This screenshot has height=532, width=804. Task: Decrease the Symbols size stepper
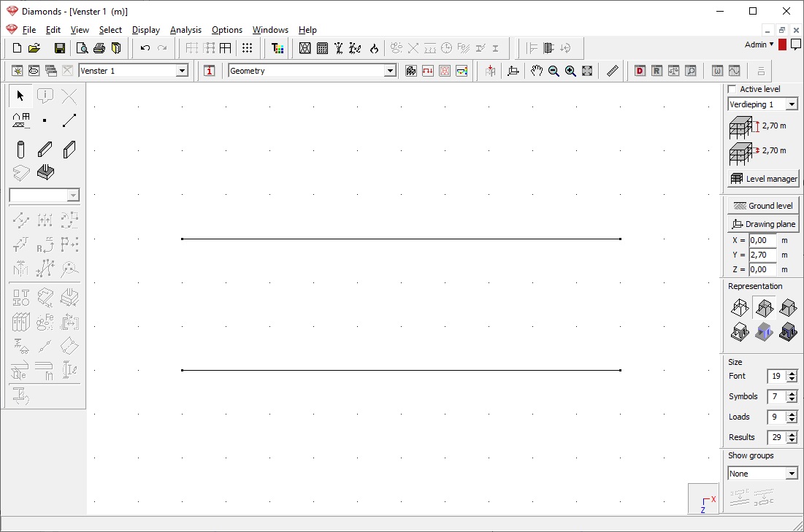click(x=792, y=400)
